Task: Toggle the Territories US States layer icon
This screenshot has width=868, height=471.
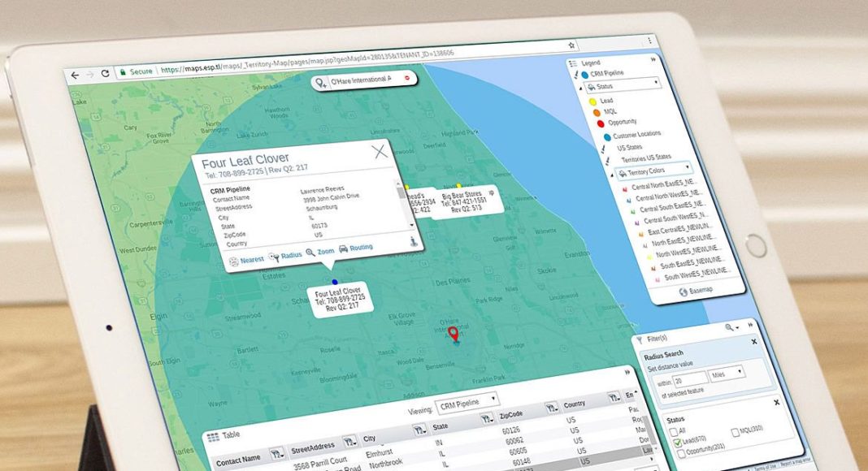Action: coord(608,162)
